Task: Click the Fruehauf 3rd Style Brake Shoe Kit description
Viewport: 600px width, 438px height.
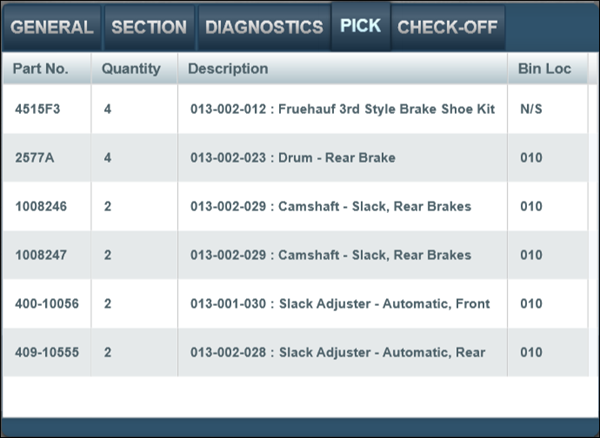Action: coord(342,108)
